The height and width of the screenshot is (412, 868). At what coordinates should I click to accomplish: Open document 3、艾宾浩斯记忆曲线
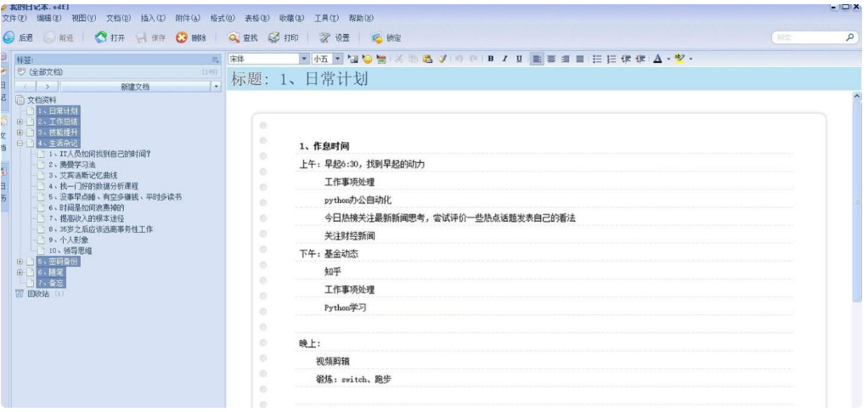click(x=82, y=175)
